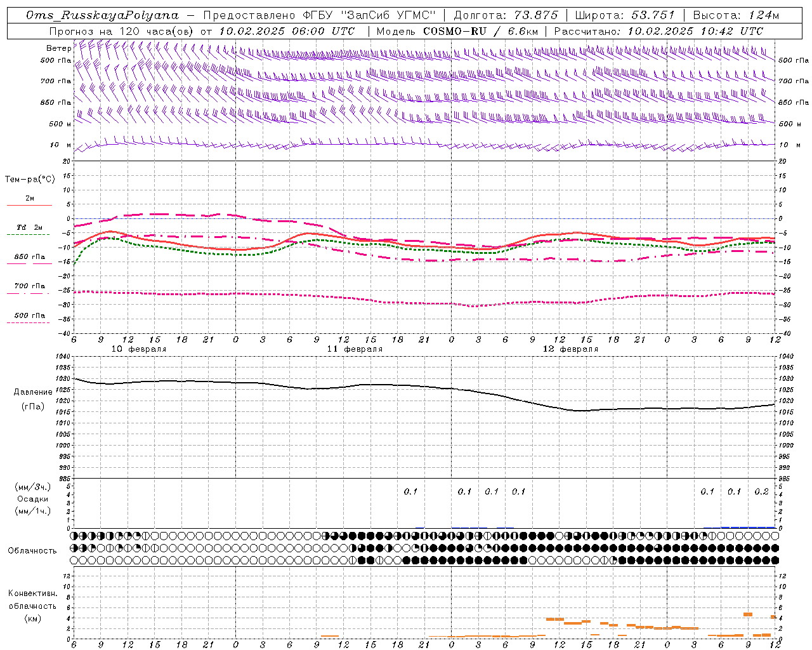Click the Td 2м dew point legend entry
Screen dimensions: 812x650
[29, 227]
